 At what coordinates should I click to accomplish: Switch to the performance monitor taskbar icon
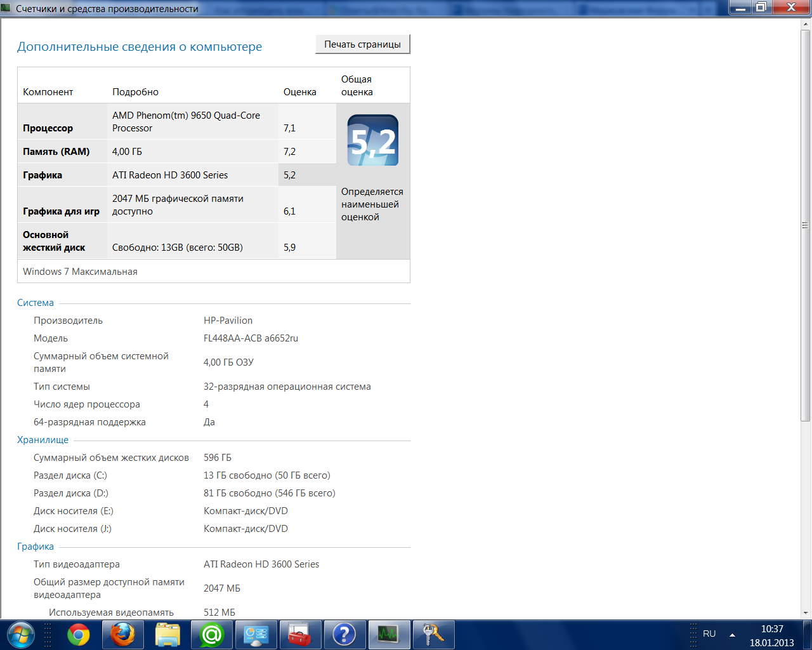[388, 634]
